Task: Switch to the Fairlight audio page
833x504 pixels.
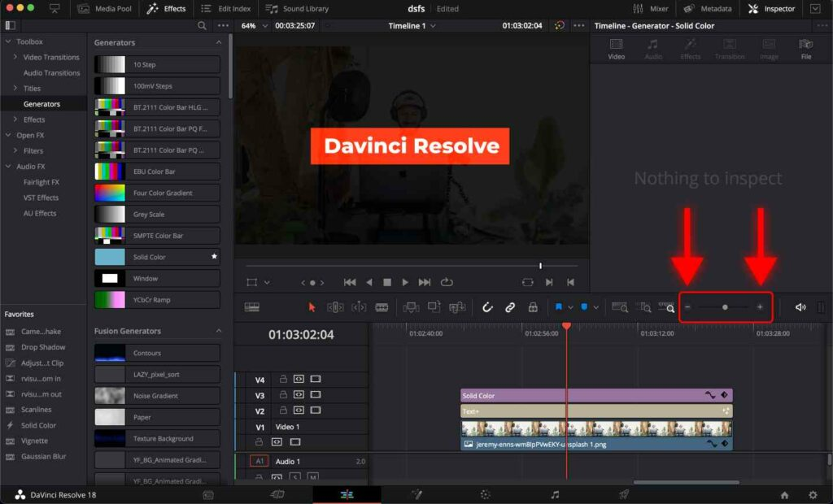Action: tap(555, 493)
